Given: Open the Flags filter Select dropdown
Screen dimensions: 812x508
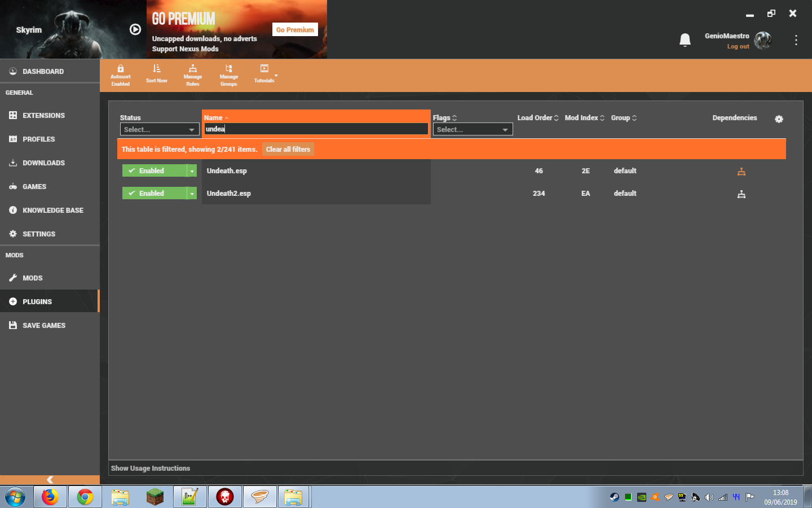Looking at the screenshot, I should (x=473, y=129).
